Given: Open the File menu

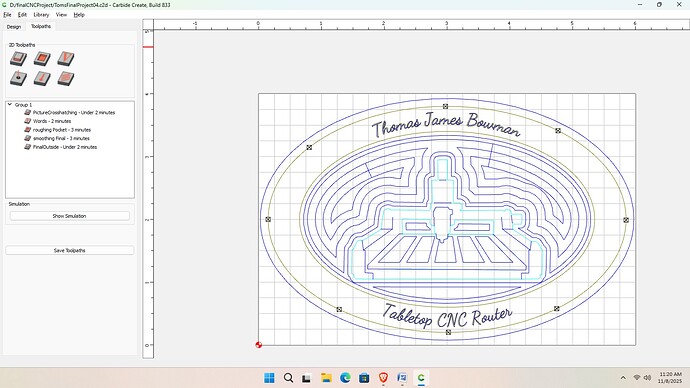Looking at the screenshot, I should coord(7,15).
